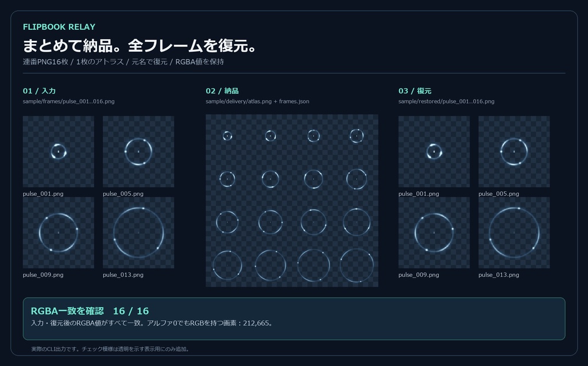Click the input pulse_001.png thumbnail
588x366 pixels.
(59, 152)
